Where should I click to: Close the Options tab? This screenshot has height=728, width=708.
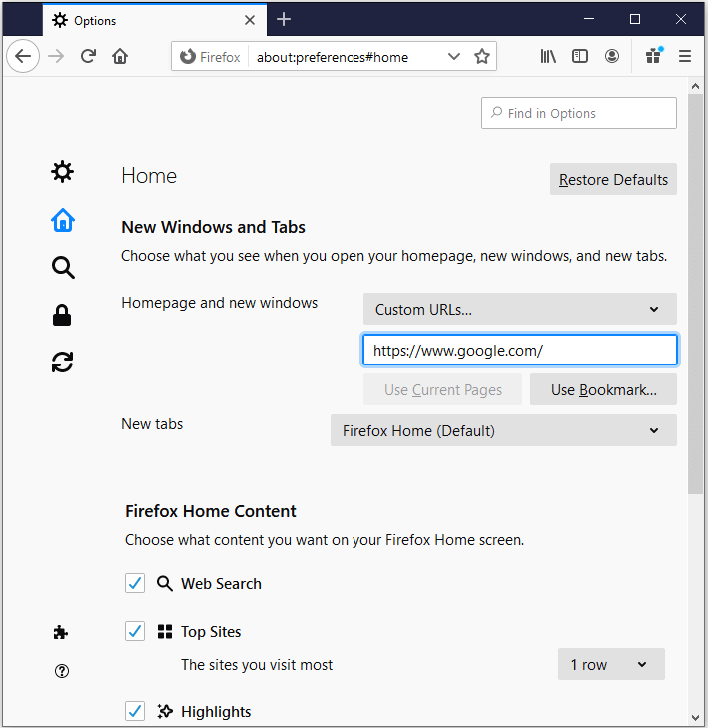coord(250,20)
